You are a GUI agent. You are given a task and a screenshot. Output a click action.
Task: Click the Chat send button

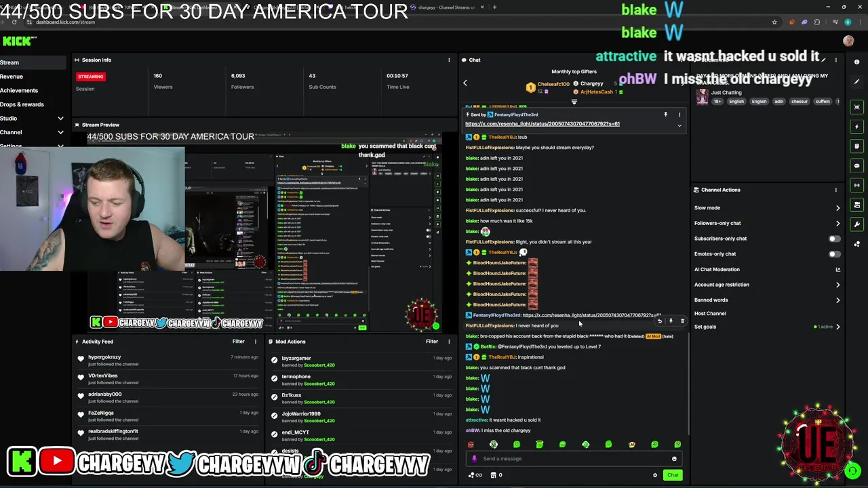[673, 475]
